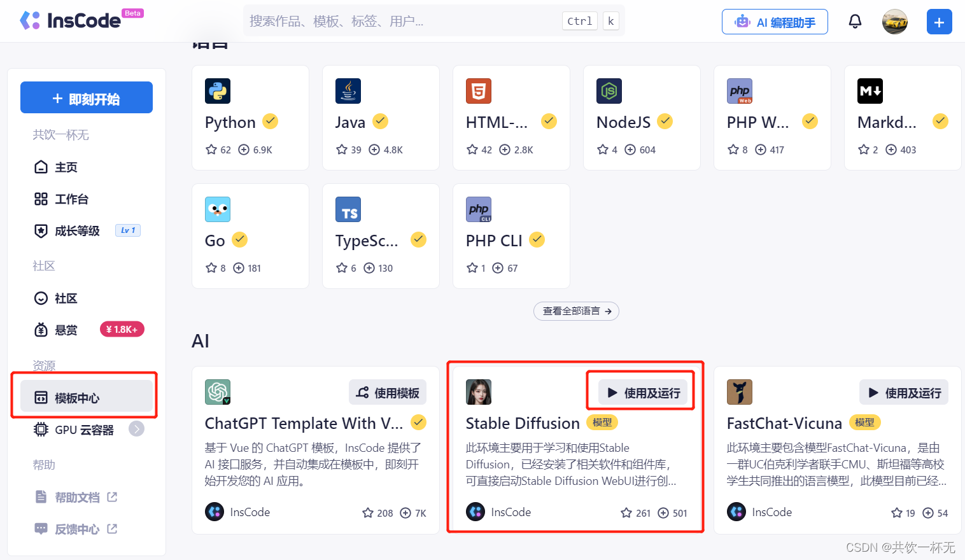Viewport: 965px width, 560px height.
Task: Click 模型 tag on FastChat-Vicuna
Action: click(864, 423)
